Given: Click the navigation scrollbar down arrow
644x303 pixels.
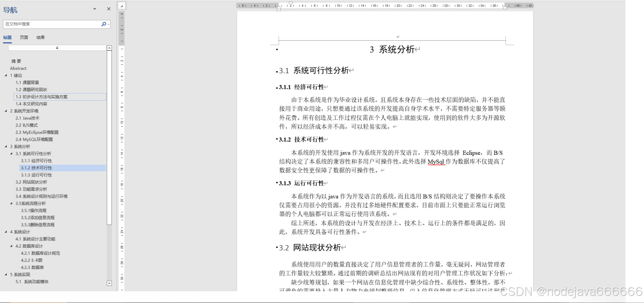Looking at the screenshot, I should [x=109, y=283].
